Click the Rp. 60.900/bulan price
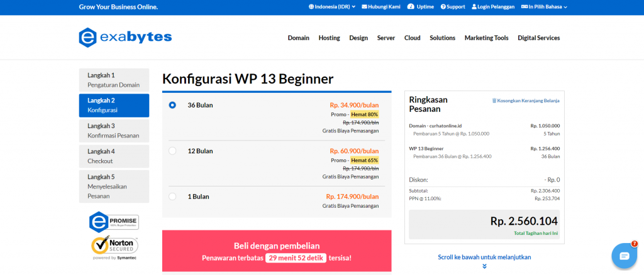644x275 pixels. [x=354, y=151]
